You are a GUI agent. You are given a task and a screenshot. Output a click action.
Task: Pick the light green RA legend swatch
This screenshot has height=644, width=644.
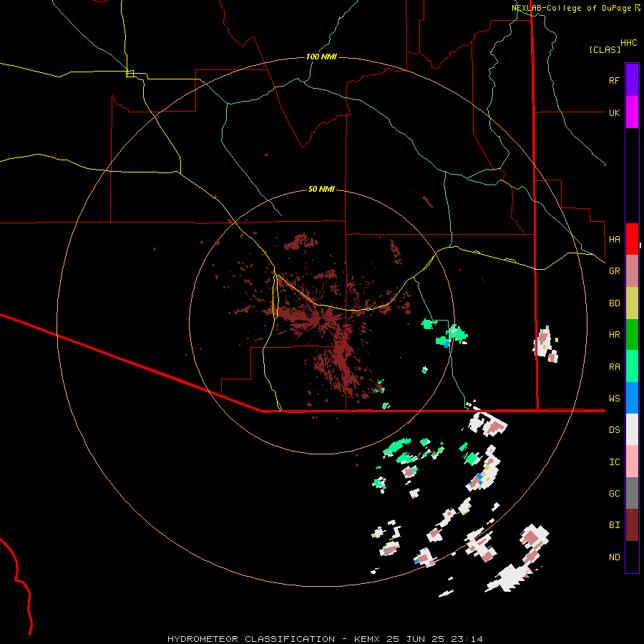click(x=632, y=366)
